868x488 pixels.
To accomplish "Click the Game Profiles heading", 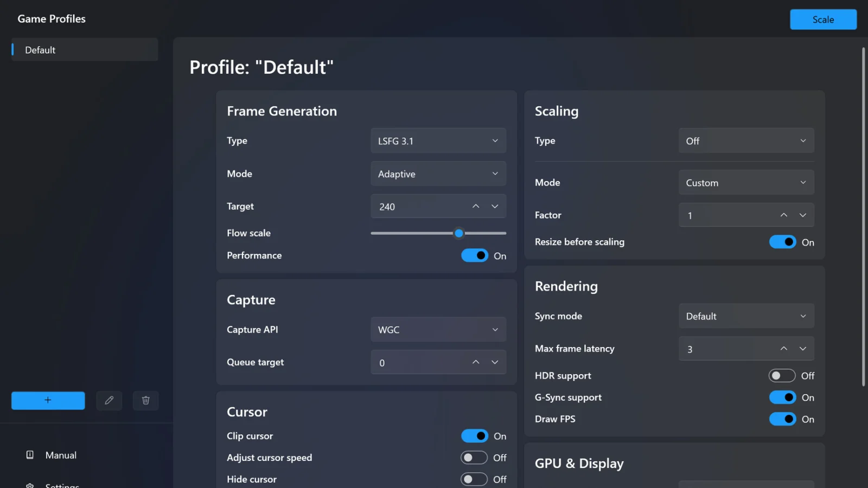I will 52,19.
